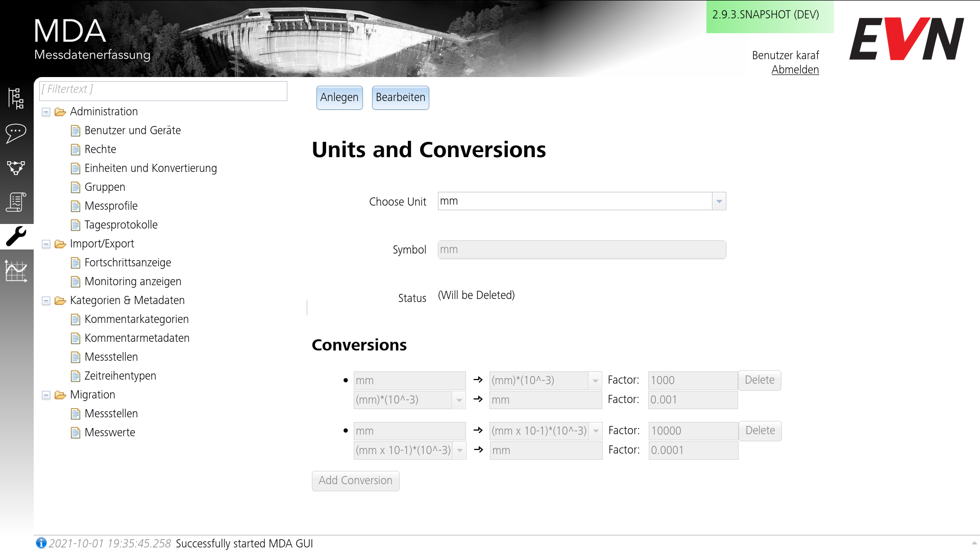
Task: Select the Einheiten und Konvertierung tree item
Action: pos(151,168)
